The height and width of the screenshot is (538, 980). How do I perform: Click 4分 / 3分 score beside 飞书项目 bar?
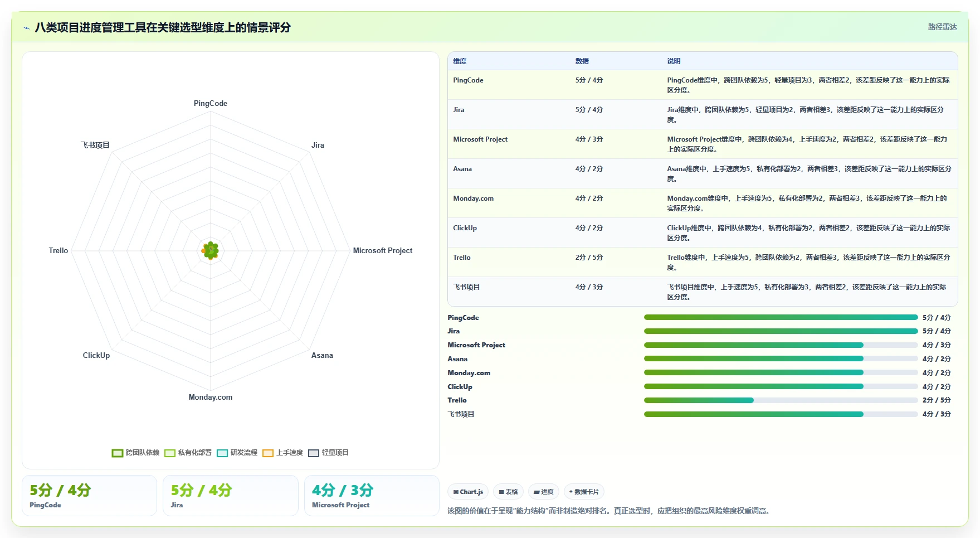(937, 414)
